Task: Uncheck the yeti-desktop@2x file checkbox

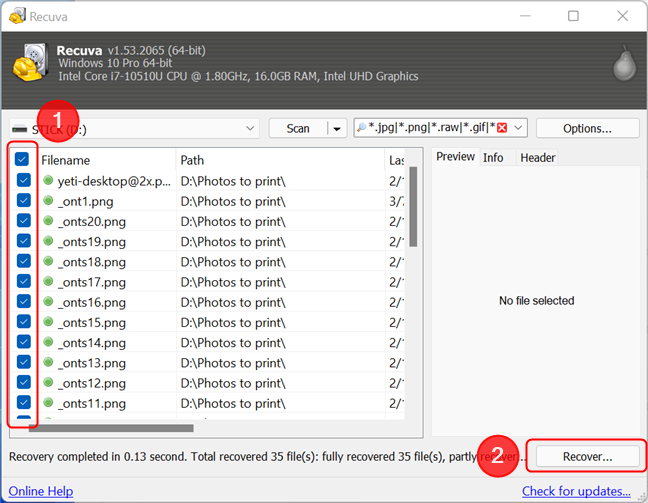Action: (x=24, y=180)
